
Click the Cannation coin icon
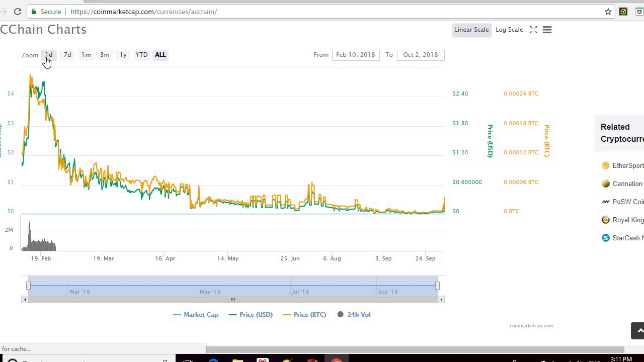(x=606, y=184)
